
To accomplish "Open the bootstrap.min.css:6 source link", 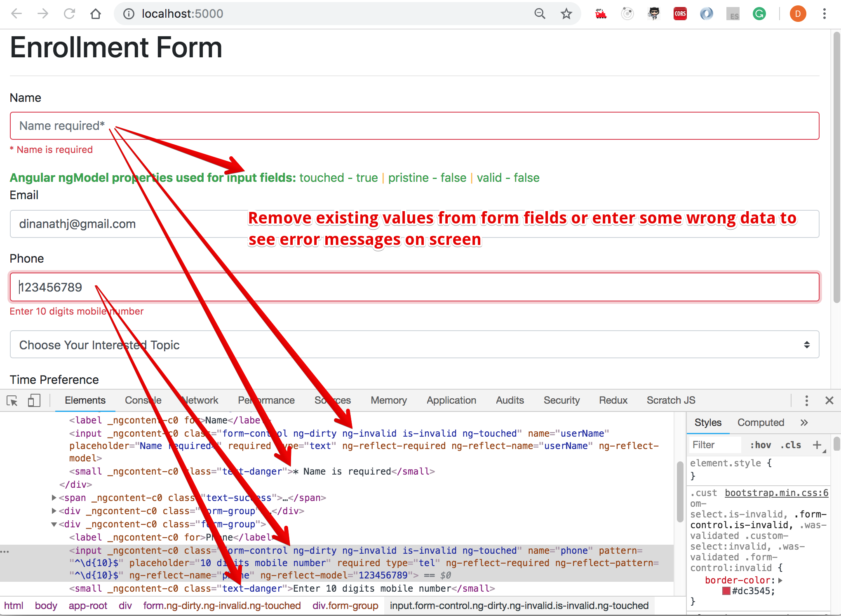I will (776, 493).
